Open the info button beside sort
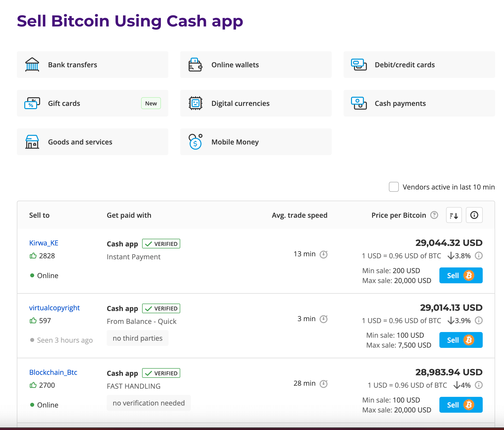 pyautogui.click(x=474, y=215)
